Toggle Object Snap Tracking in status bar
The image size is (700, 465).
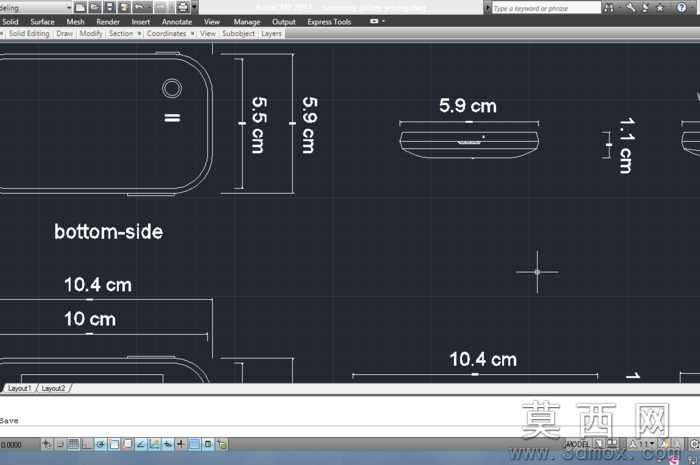pyautogui.click(x=141, y=444)
